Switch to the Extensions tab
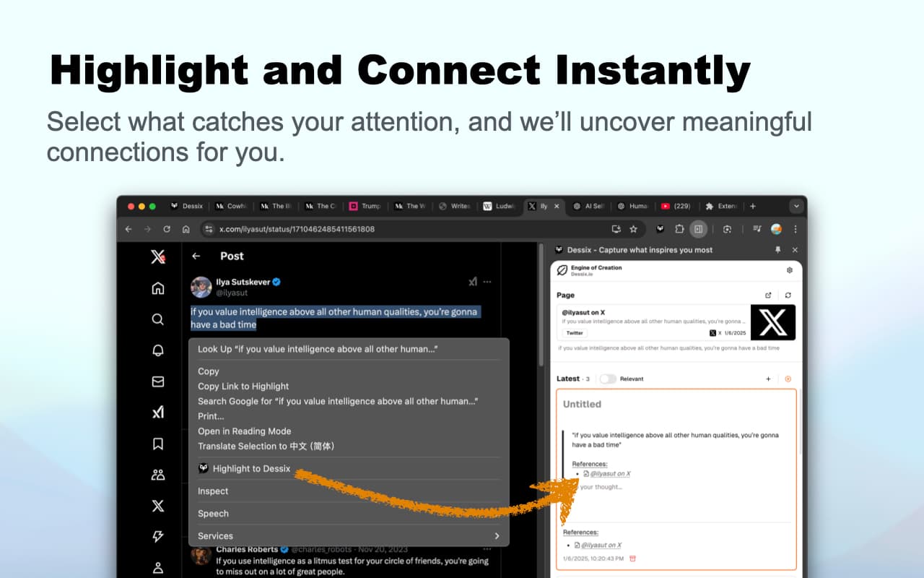Viewport: 924px width, 578px height. coord(721,206)
